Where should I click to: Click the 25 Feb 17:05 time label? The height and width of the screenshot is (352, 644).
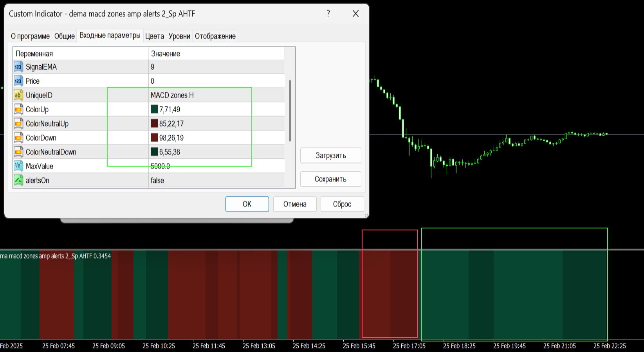(x=409, y=346)
